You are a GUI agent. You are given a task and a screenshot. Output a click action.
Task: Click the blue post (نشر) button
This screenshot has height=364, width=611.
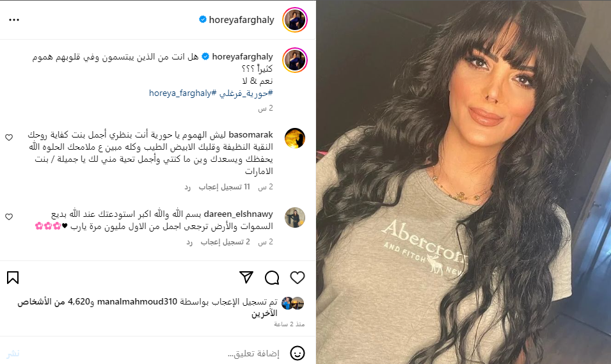(13, 354)
